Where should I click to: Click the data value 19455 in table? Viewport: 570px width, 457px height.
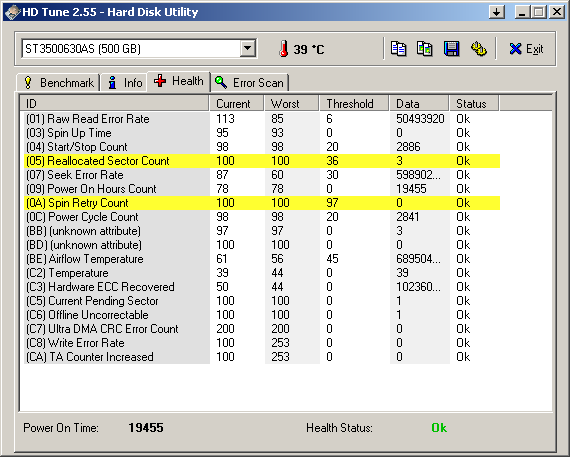point(411,189)
